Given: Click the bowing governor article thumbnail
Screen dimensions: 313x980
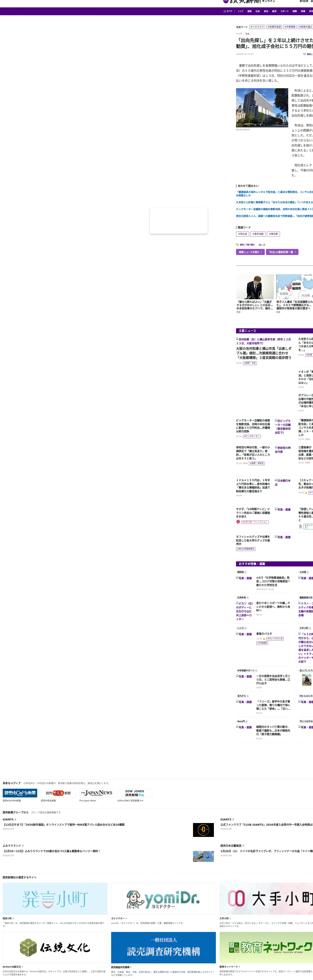Looking at the screenshot, I should (255, 287).
